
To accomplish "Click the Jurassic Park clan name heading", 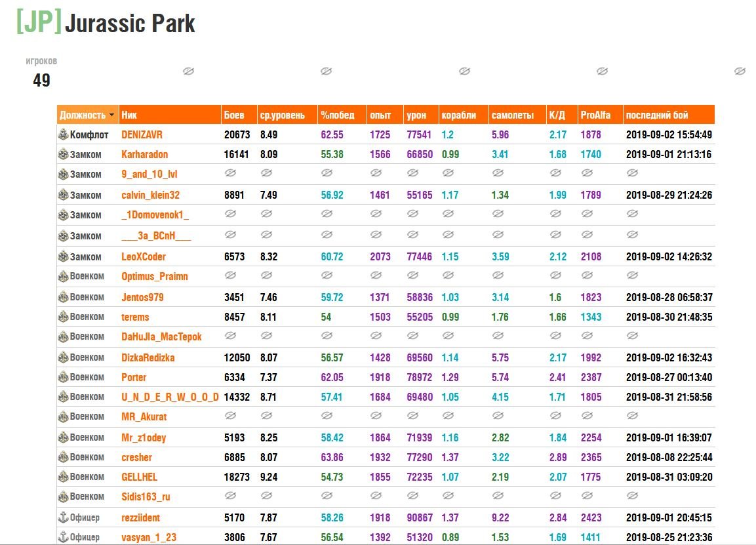I will click(130, 23).
